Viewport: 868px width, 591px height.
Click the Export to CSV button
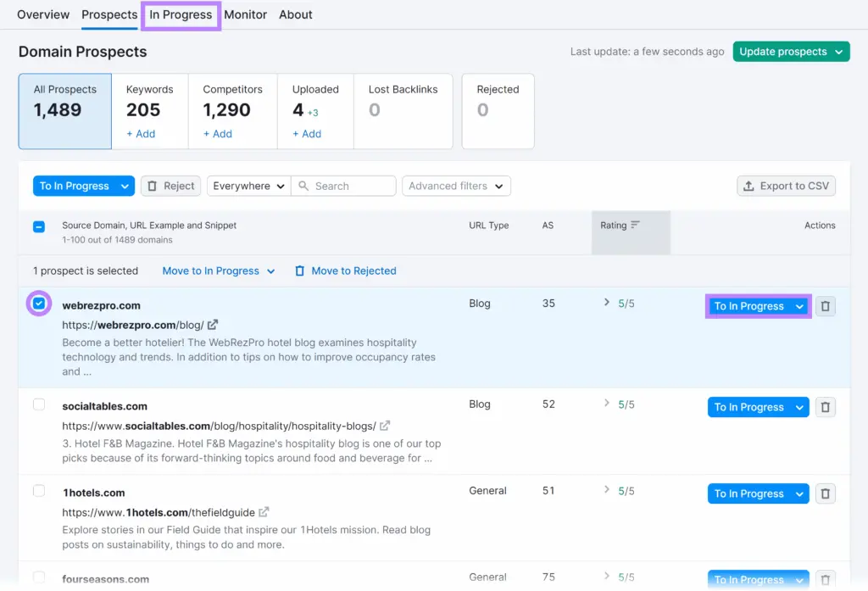786,186
